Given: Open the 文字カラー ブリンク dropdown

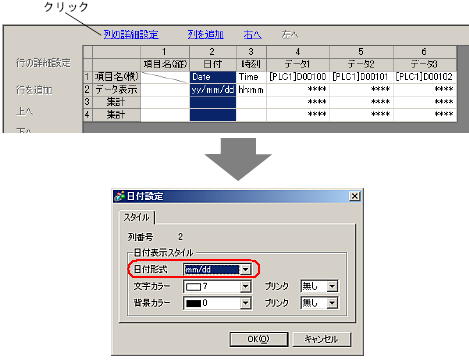Looking at the screenshot, I should 332,286.
